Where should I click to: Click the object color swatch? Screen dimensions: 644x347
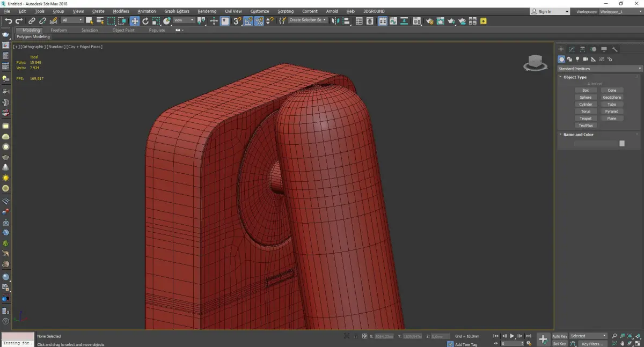pyautogui.click(x=622, y=143)
